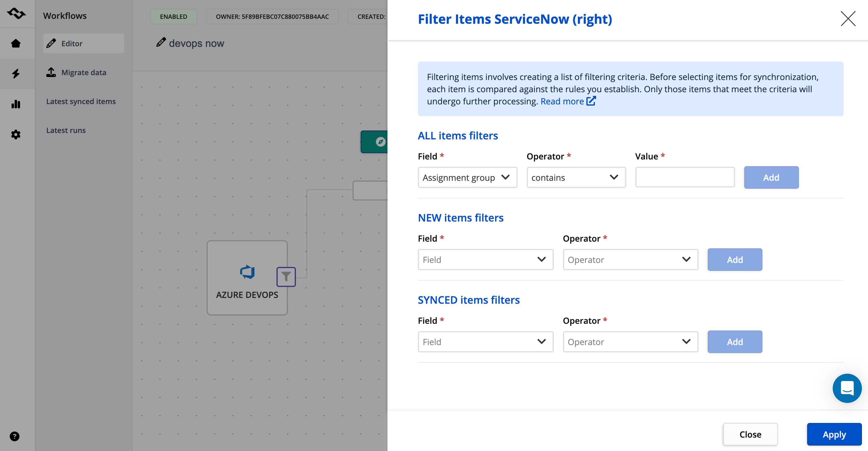Click the Apply button
The width and height of the screenshot is (868, 451).
click(x=834, y=434)
